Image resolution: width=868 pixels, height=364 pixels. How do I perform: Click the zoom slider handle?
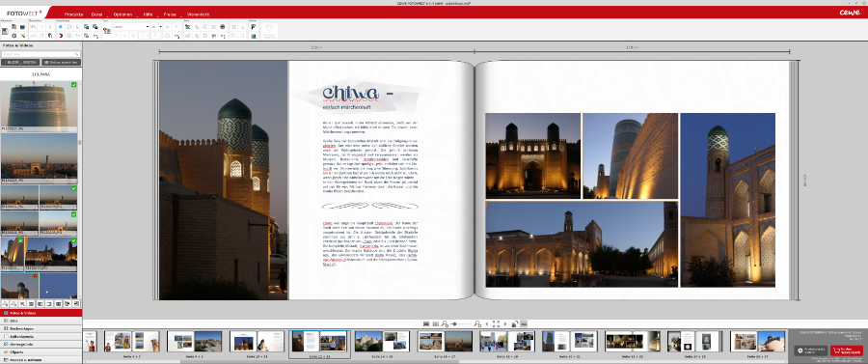(x=454, y=323)
